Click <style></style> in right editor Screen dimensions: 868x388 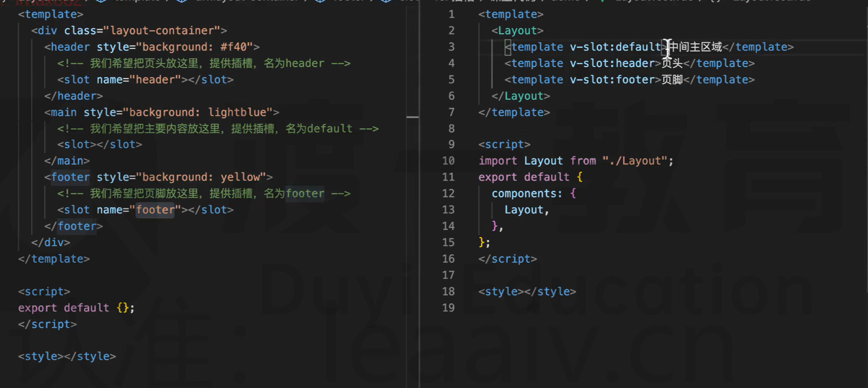coord(527,291)
